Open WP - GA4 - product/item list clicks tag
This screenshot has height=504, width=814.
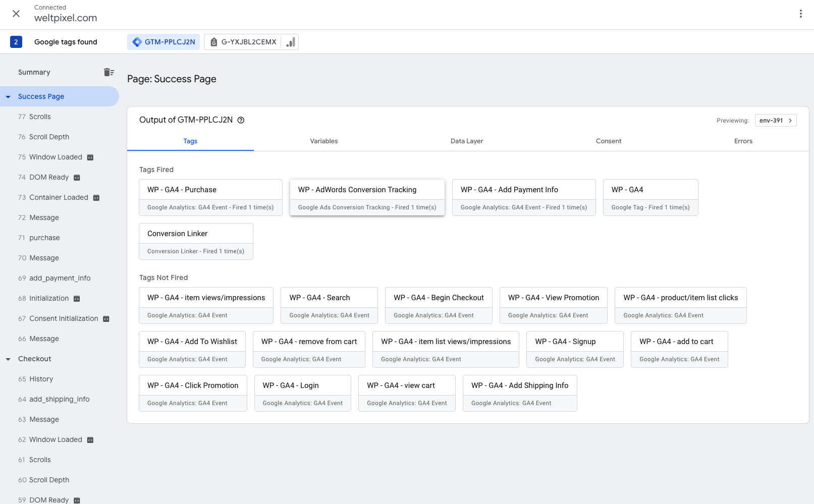point(681,305)
